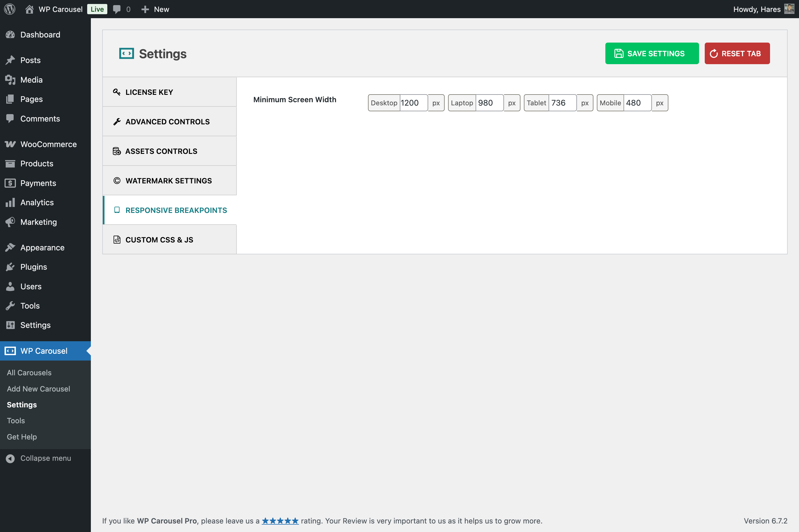Click the Users person icon
Viewport: 799px width, 532px height.
pos(10,286)
